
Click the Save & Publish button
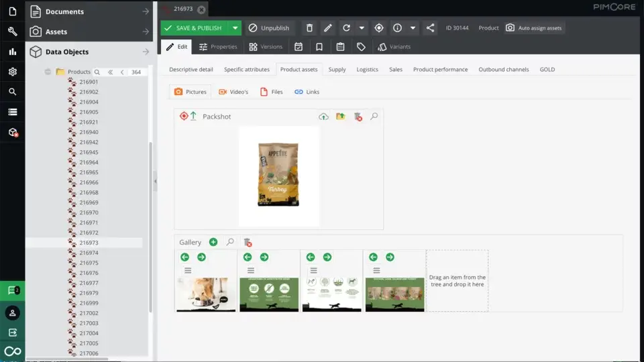(195, 28)
